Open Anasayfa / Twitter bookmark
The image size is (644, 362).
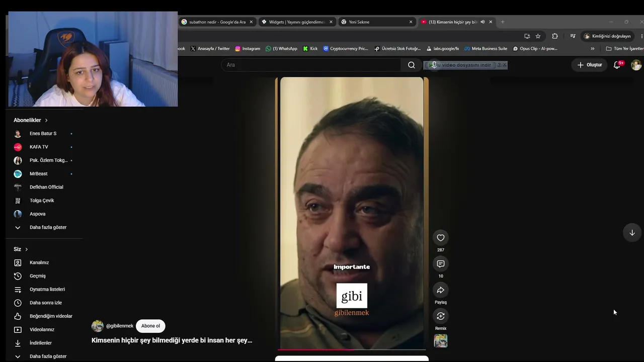click(x=210, y=49)
